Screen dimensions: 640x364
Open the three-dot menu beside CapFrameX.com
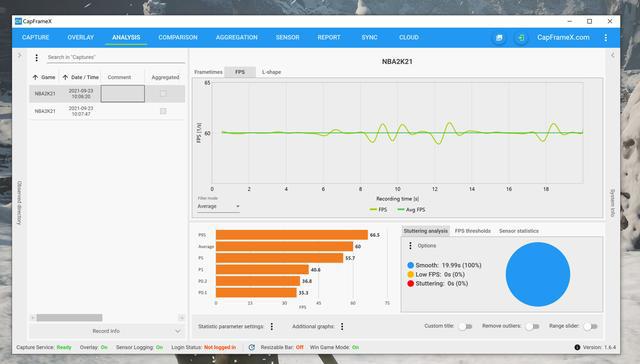[606, 38]
